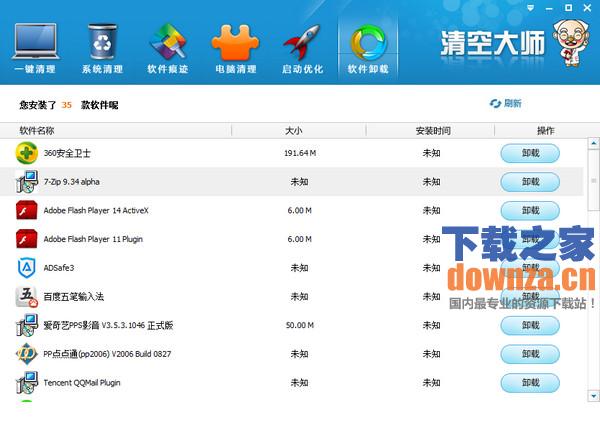Click Tencent QQMail Plugin installer icon

coord(26,382)
